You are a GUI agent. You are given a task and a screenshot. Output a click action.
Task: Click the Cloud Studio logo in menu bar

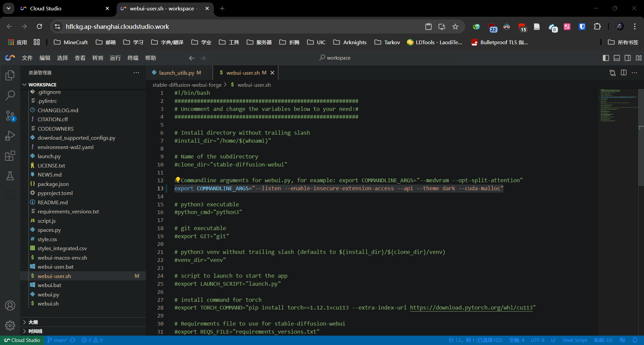[10, 58]
